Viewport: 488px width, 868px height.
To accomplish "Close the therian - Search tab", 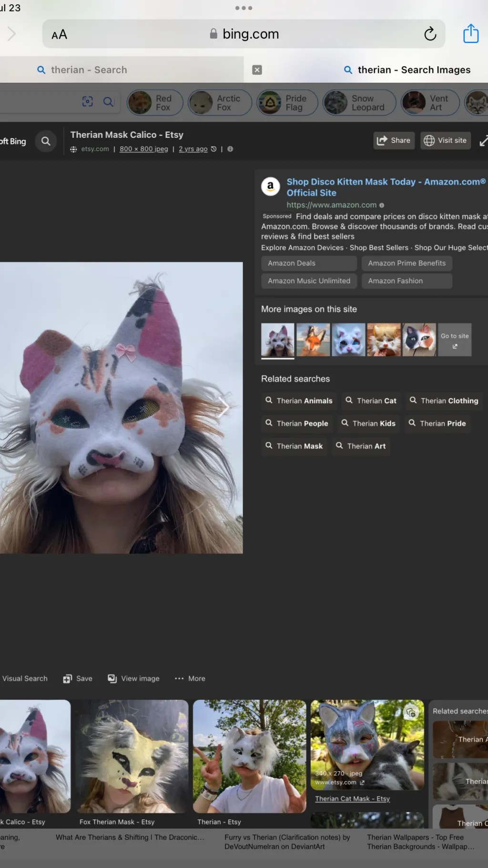I will [257, 70].
